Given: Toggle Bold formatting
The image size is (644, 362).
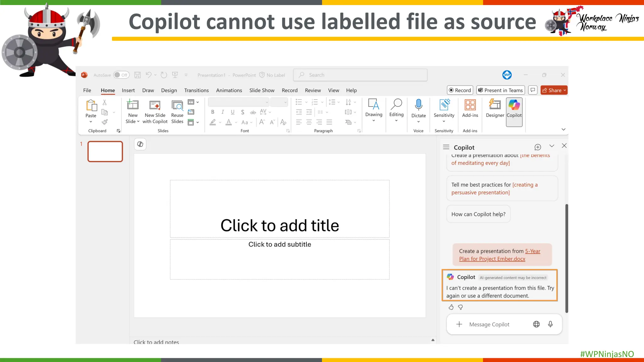Looking at the screenshot, I should 213,112.
